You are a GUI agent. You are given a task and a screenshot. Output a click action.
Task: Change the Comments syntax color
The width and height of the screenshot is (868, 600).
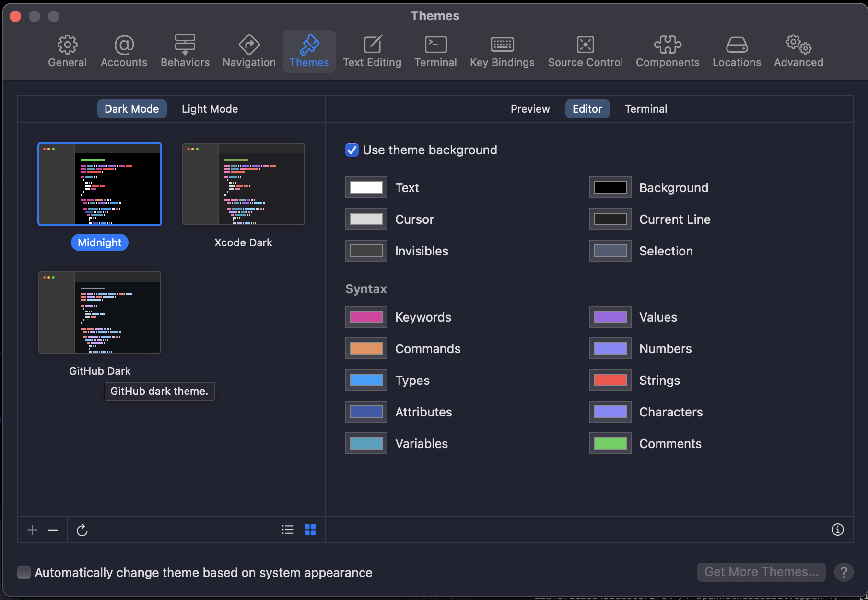610,443
